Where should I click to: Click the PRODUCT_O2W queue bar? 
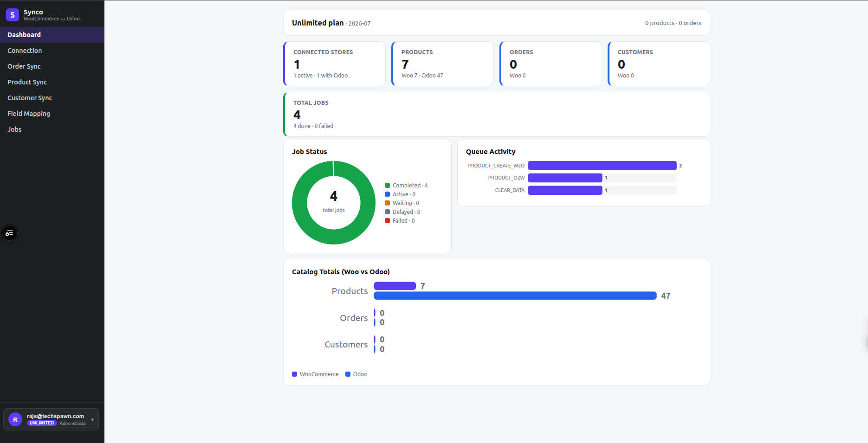pyautogui.click(x=565, y=178)
